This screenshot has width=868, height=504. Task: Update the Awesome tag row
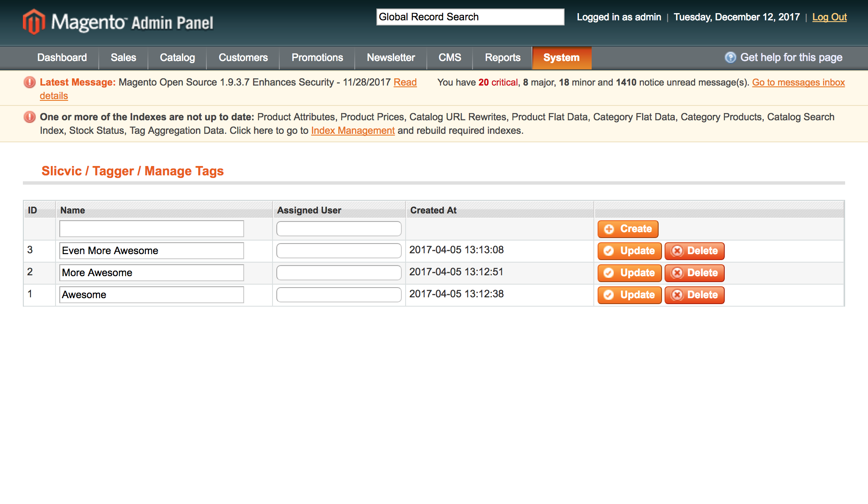(629, 295)
